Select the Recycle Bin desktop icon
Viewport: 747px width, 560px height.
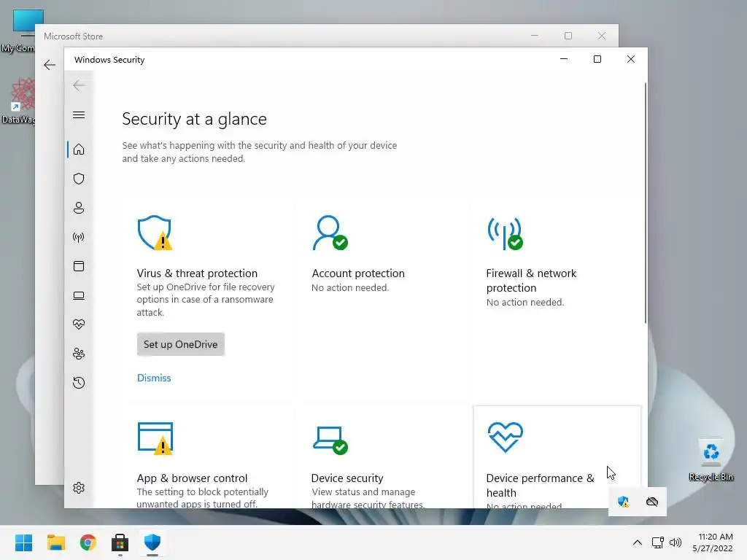(x=711, y=459)
